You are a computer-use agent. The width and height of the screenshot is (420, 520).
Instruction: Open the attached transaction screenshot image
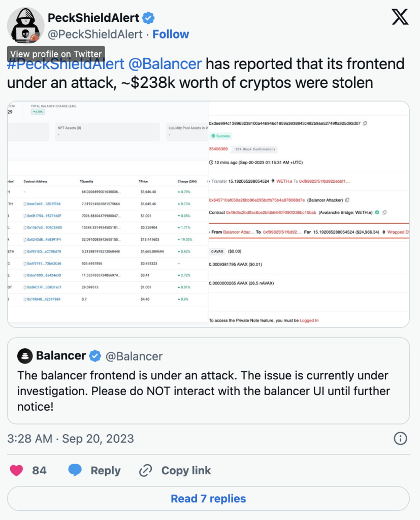point(208,214)
